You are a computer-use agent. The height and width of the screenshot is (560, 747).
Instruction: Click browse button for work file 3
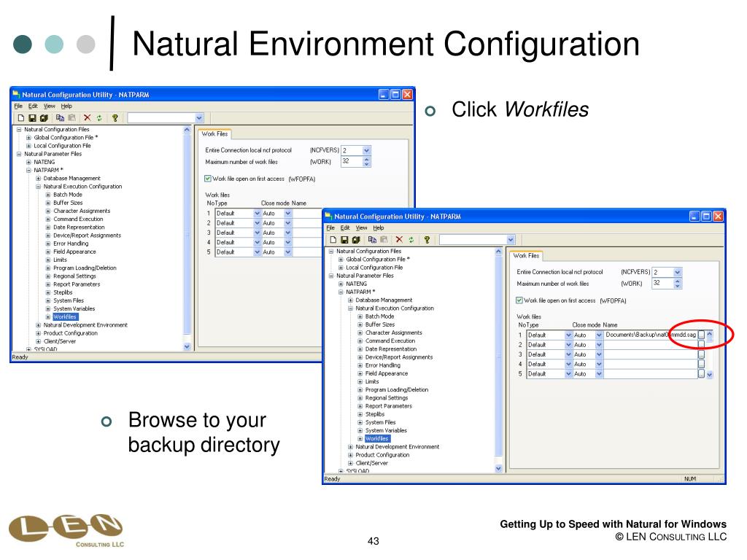click(701, 354)
